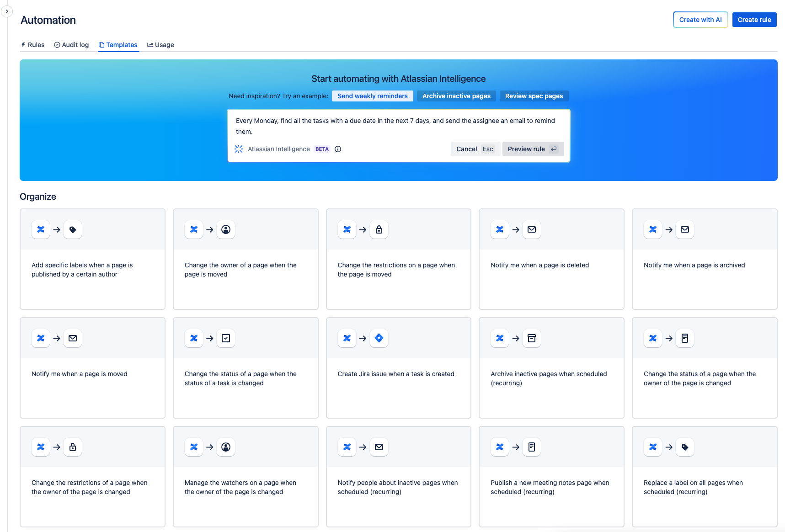Choose 'Notify me when a page is moved' template

(92, 368)
